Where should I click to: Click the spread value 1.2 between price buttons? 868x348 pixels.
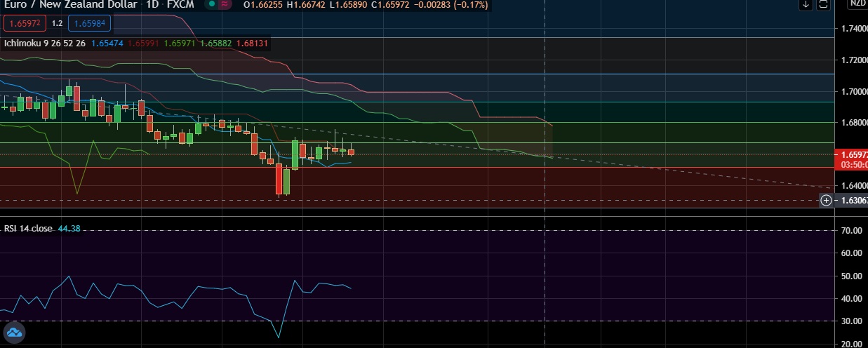point(58,23)
